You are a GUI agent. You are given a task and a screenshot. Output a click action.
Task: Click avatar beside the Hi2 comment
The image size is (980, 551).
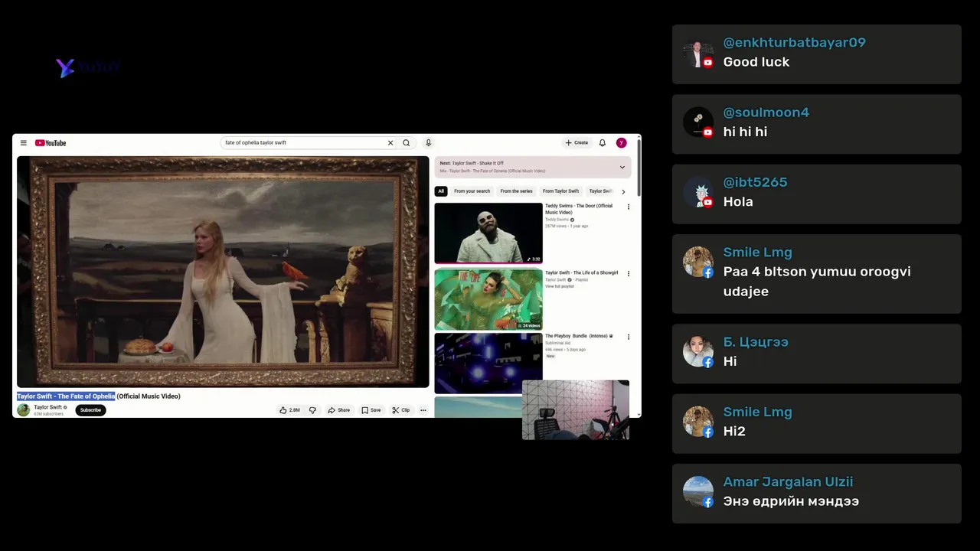click(698, 422)
